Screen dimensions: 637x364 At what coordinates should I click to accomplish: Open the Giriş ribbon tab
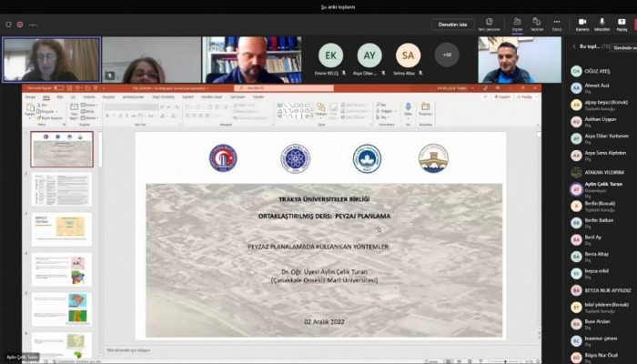coord(46,97)
